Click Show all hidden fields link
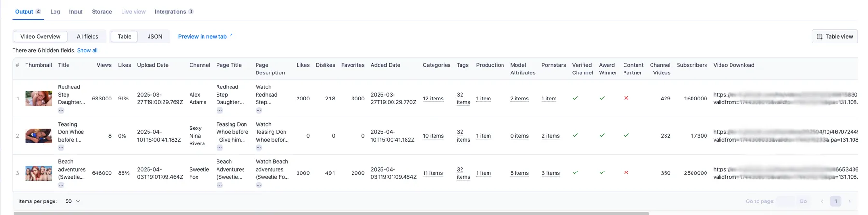 coord(87,50)
